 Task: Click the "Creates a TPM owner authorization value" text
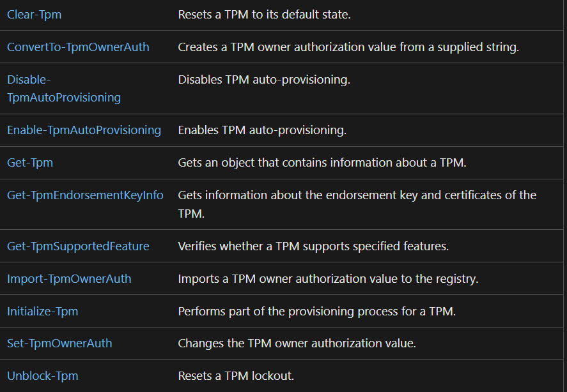(348, 47)
